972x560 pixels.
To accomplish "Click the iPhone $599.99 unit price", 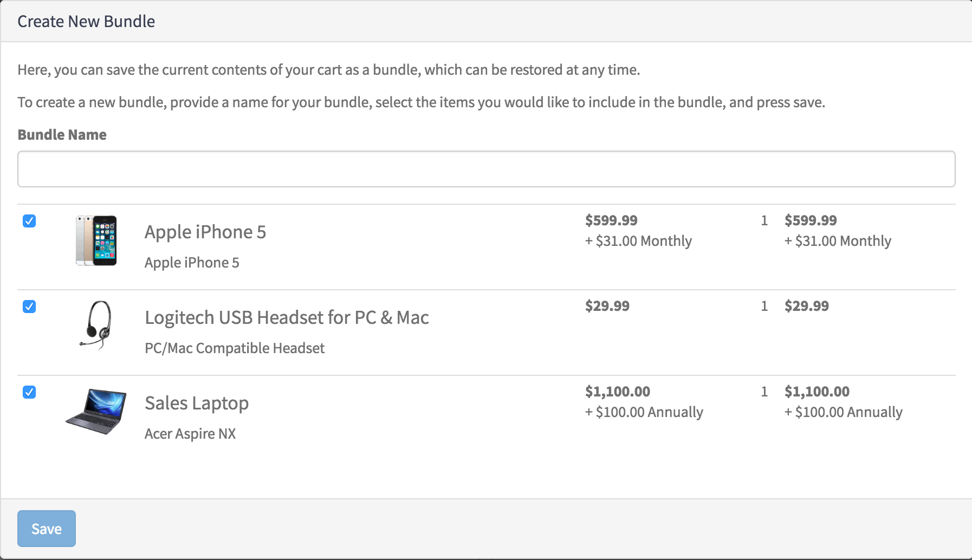I will [611, 220].
